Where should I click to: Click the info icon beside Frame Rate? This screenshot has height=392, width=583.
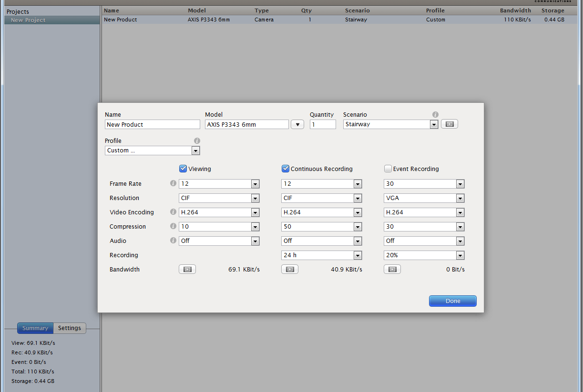(173, 184)
